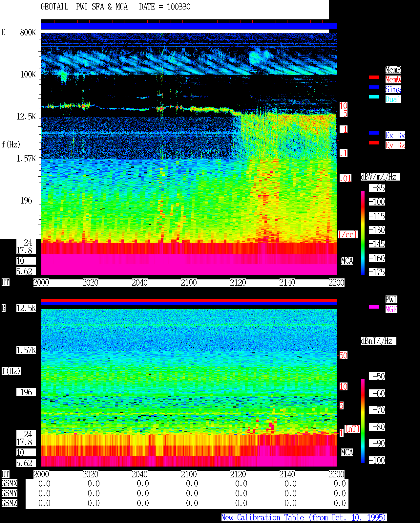Click the 'PWI' legend label

pos(391,299)
